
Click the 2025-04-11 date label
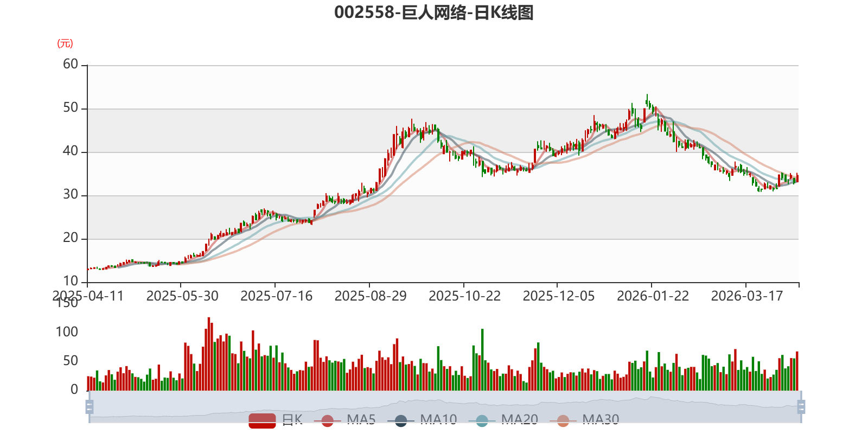coord(88,296)
